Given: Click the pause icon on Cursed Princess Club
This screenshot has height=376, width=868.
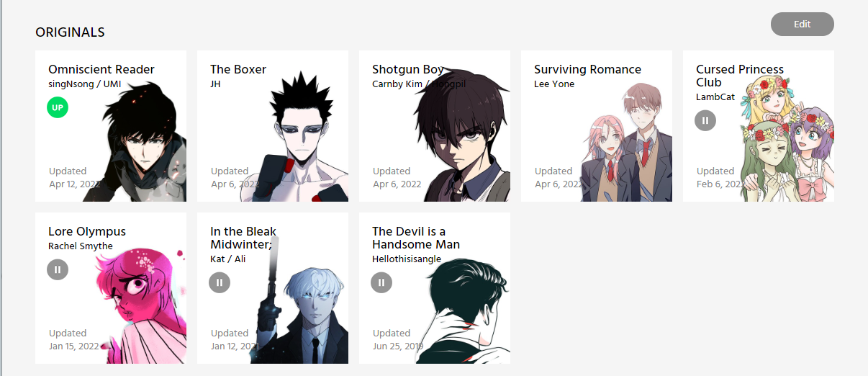Looking at the screenshot, I should [x=705, y=120].
